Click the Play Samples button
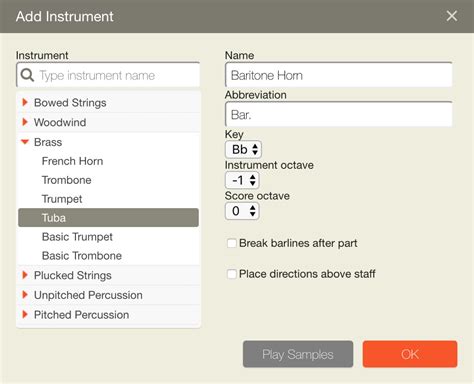Screen dimensions: 474x384 click(x=298, y=354)
